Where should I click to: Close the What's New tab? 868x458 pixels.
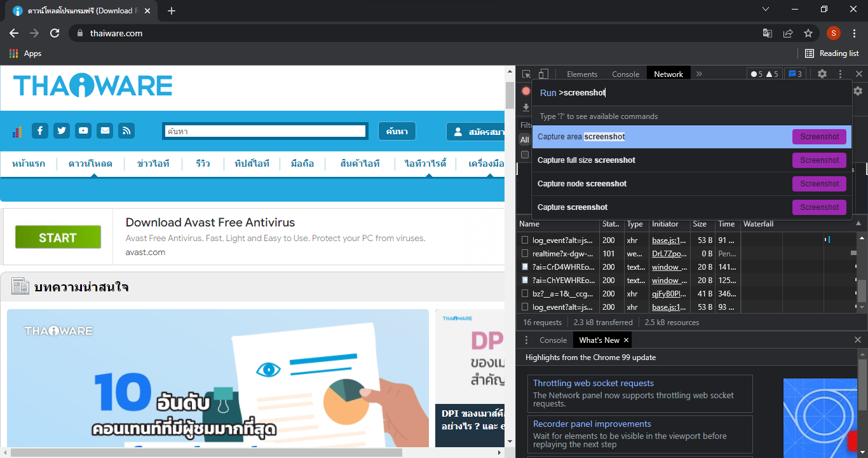click(x=627, y=340)
